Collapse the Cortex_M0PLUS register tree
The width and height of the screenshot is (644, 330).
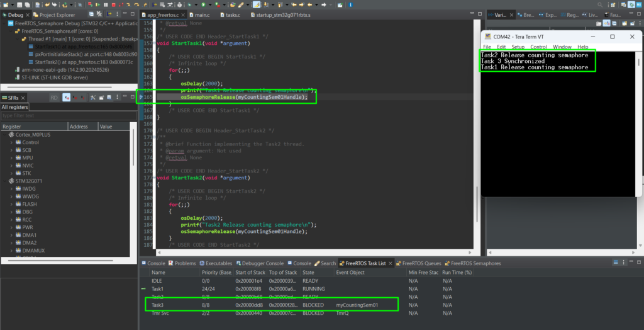click(4, 135)
